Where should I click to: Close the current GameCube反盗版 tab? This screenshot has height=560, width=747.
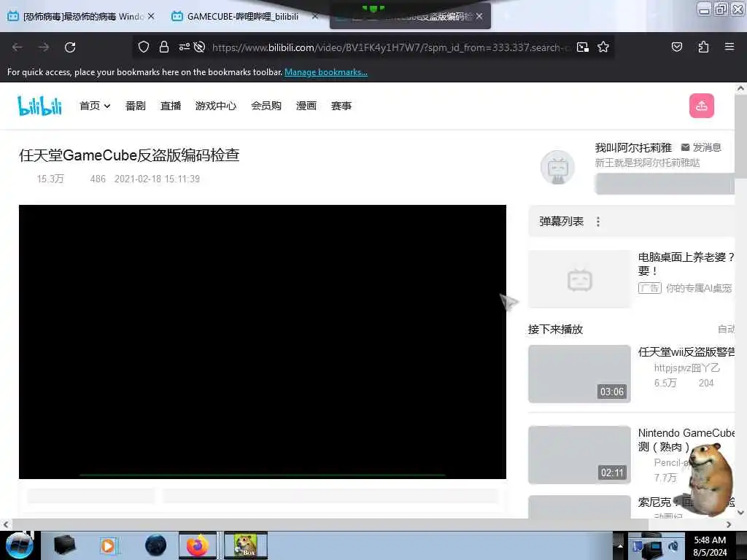479,16
